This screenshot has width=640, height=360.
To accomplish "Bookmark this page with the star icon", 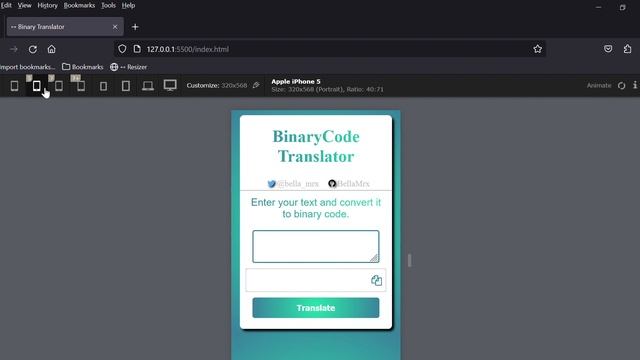I will [538, 49].
